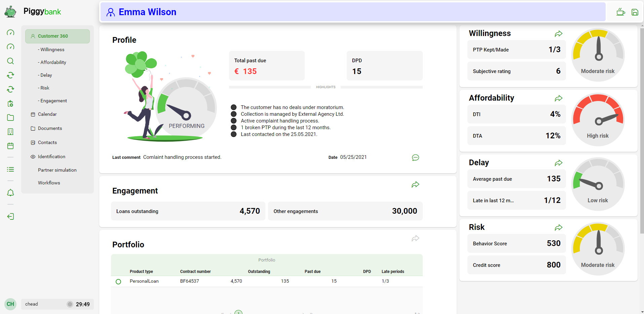Click the bell notification icon
This screenshot has height=314, width=644.
[10, 193]
